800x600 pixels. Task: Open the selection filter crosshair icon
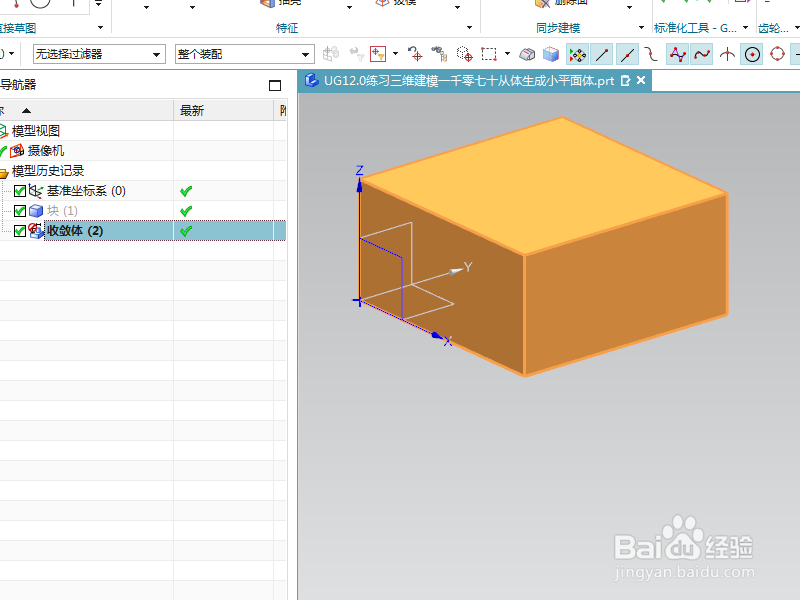(x=378, y=54)
